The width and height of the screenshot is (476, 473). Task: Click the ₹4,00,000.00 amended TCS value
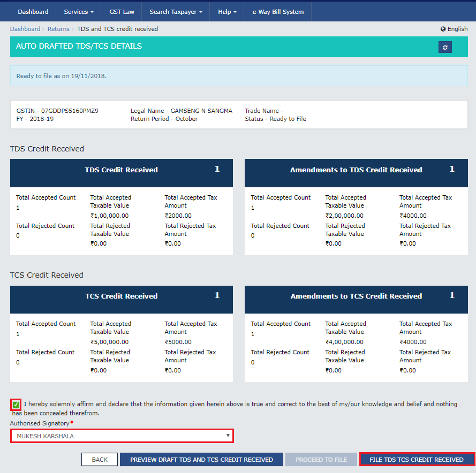tap(345, 342)
